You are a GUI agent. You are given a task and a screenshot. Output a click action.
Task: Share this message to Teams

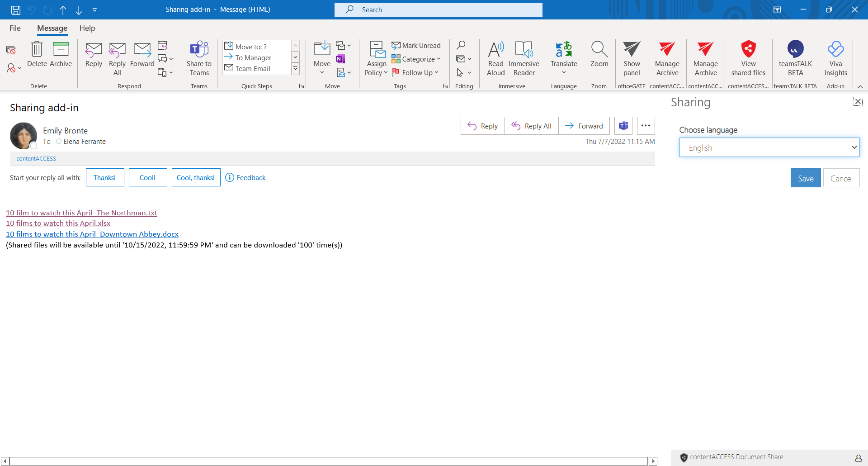pyautogui.click(x=199, y=59)
